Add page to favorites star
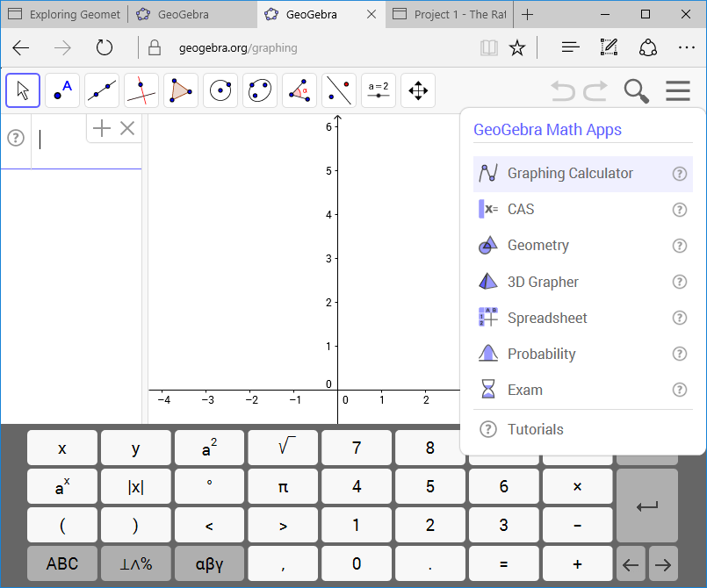 coord(516,47)
